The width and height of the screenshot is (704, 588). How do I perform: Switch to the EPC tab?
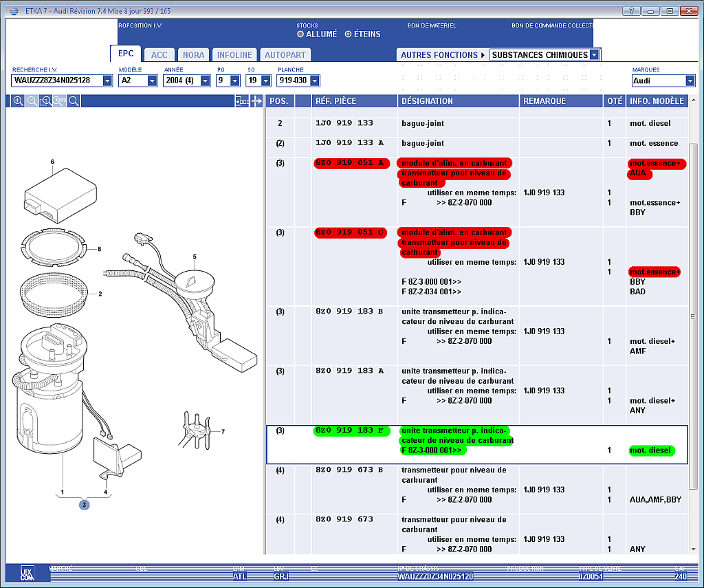(126, 54)
